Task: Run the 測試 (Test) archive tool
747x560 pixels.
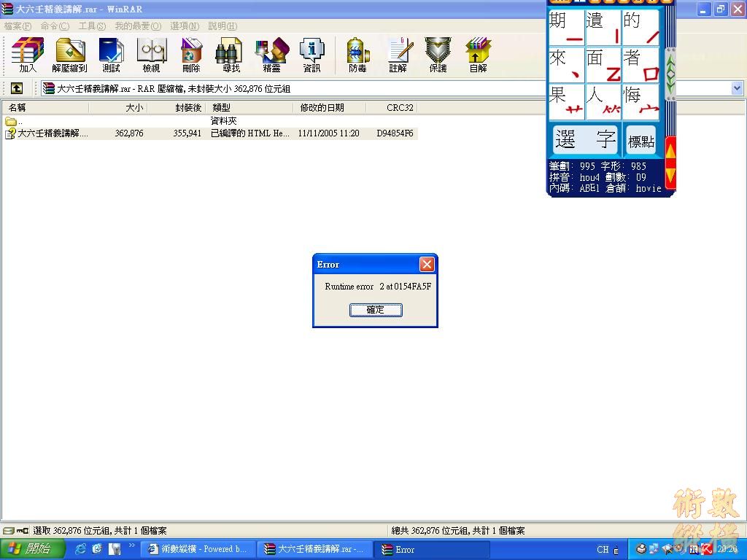Action: [111, 55]
